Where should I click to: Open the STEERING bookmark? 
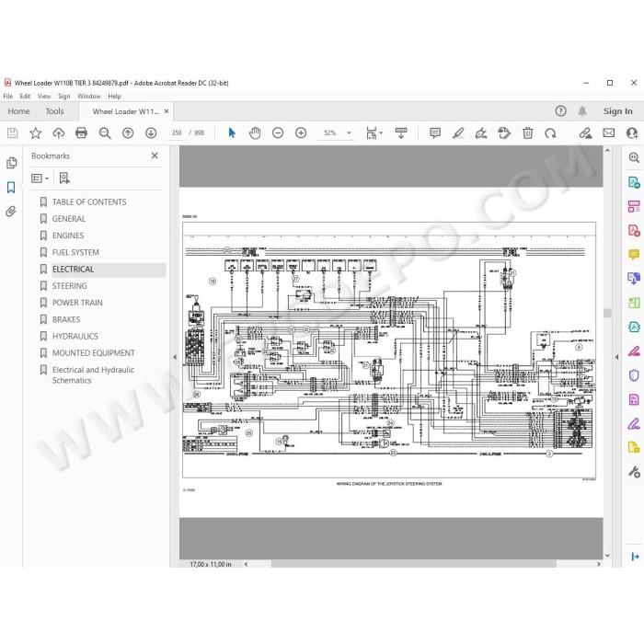click(69, 286)
